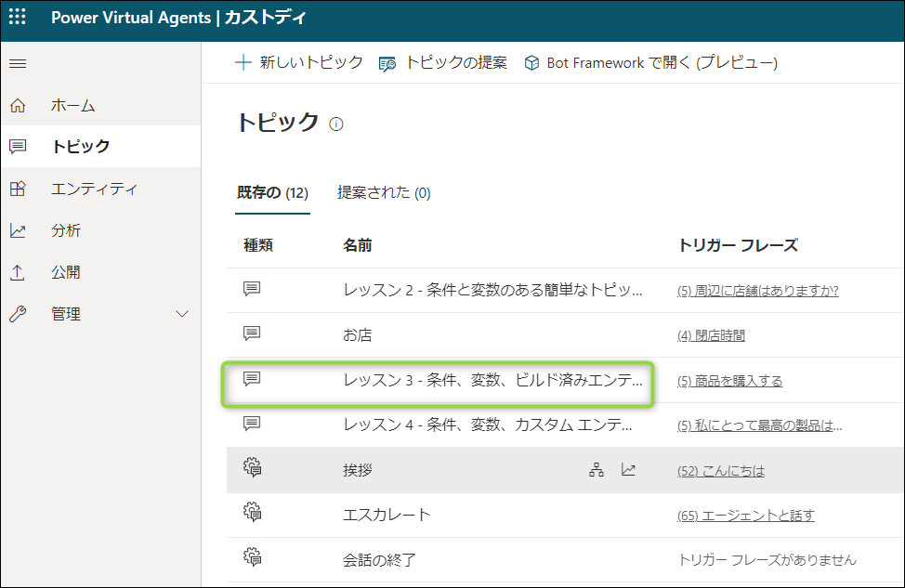
Task: Open trigger phrases link (4) 閉店時間
Action: click(x=711, y=335)
